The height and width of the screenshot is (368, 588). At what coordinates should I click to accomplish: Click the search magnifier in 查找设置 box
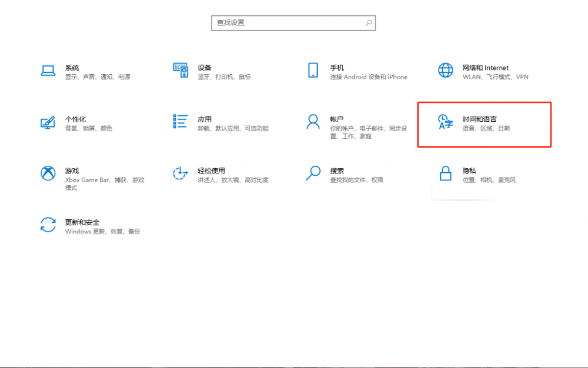click(x=369, y=23)
